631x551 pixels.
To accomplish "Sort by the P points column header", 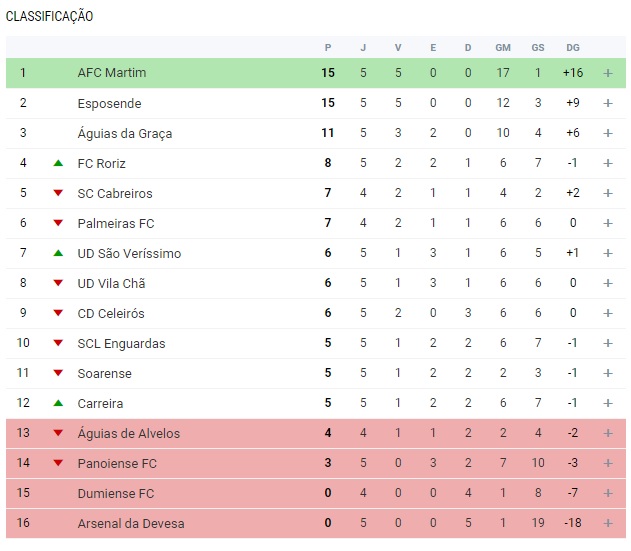I will pyautogui.click(x=328, y=47).
